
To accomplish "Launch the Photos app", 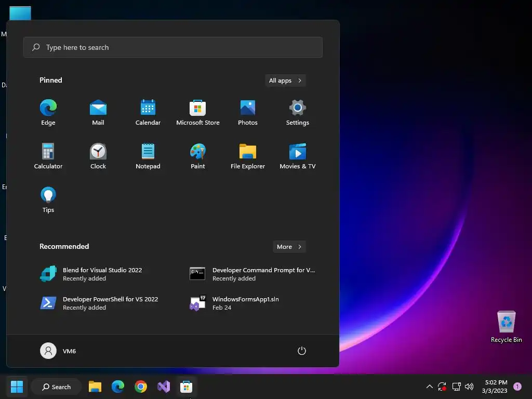I will coord(248,113).
